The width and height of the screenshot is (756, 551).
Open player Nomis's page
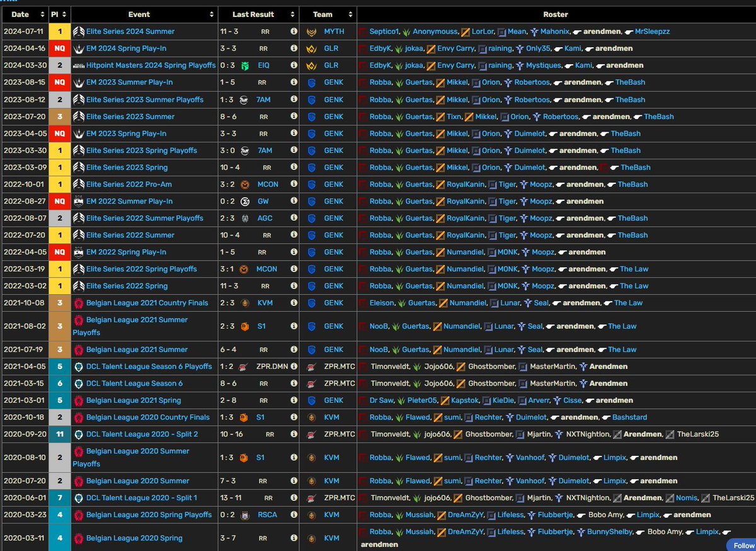point(687,497)
